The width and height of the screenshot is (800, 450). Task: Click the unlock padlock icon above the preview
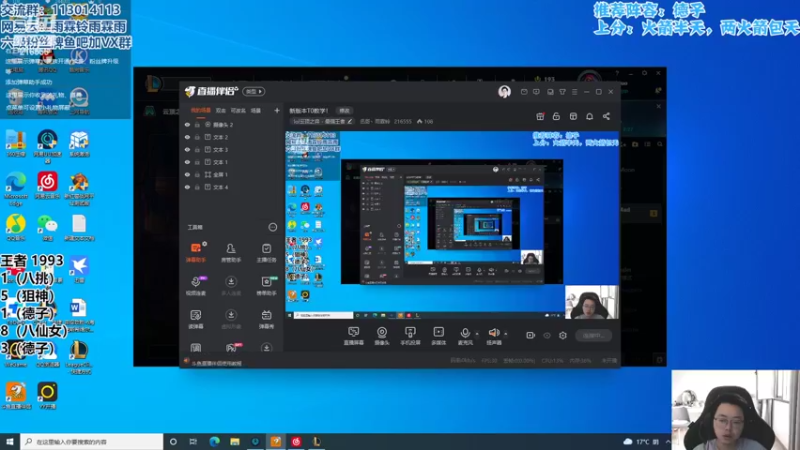pos(556,116)
